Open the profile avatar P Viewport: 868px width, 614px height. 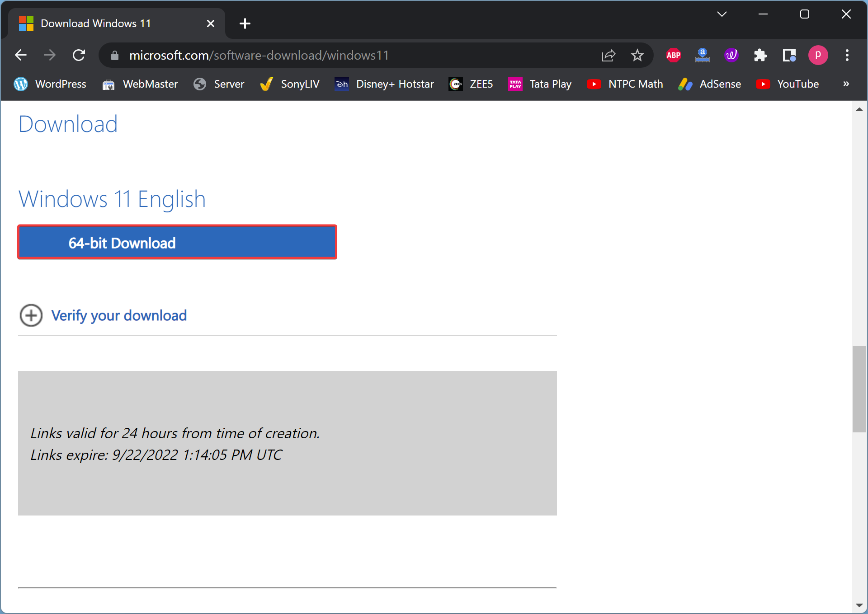[818, 55]
